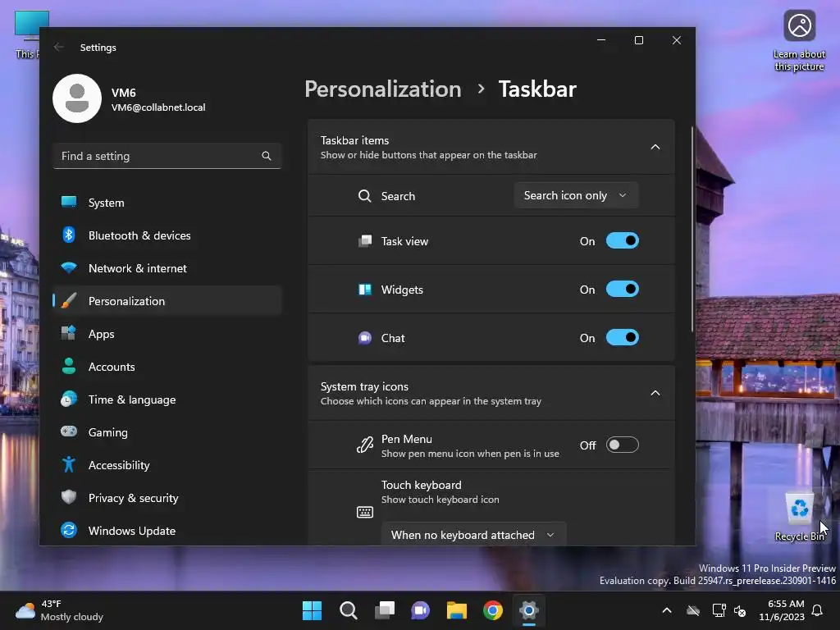840x630 pixels.
Task: Open the Accounts settings page
Action: click(167, 367)
